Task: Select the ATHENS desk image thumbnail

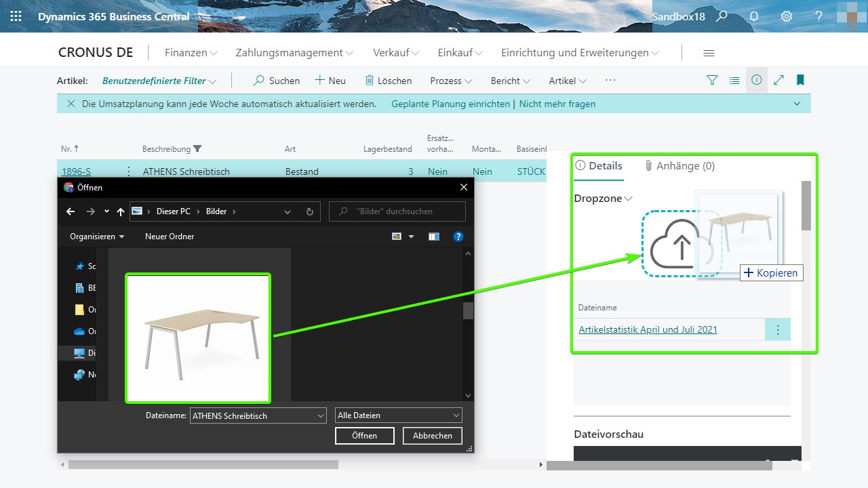Action: click(198, 338)
